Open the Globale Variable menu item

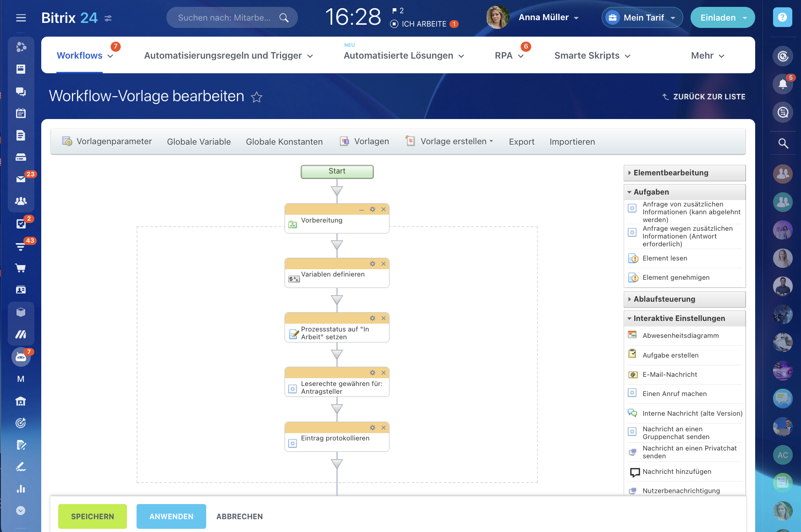click(199, 142)
